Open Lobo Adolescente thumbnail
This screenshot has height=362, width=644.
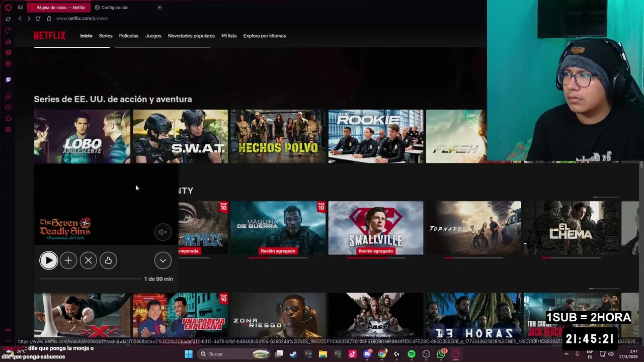82,136
